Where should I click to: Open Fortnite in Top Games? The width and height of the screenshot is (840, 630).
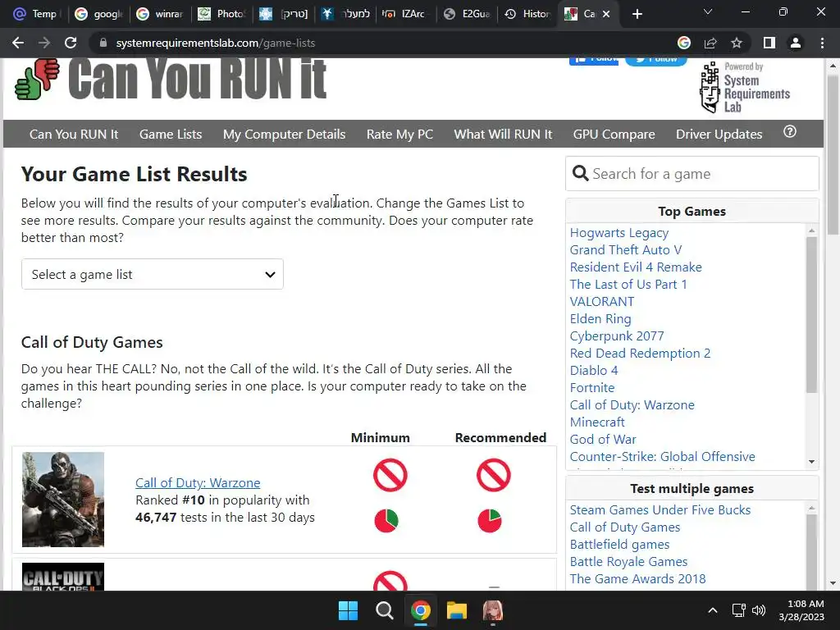[592, 387]
